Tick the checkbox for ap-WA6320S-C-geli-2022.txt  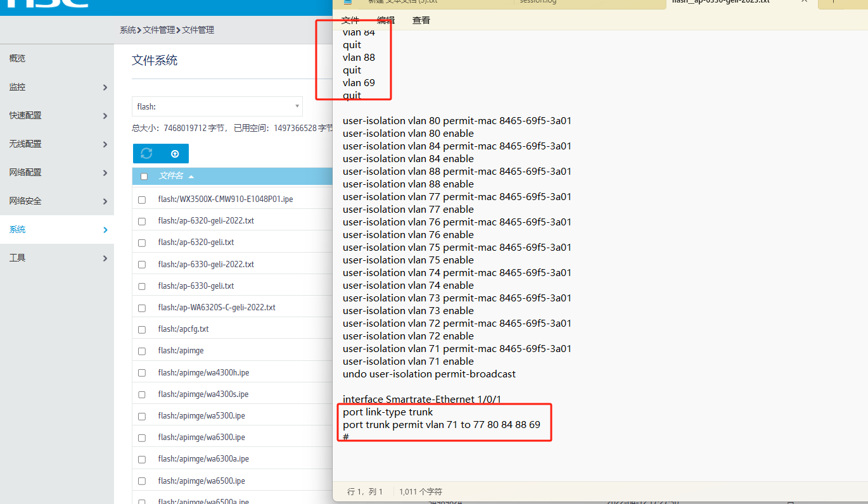pos(142,308)
